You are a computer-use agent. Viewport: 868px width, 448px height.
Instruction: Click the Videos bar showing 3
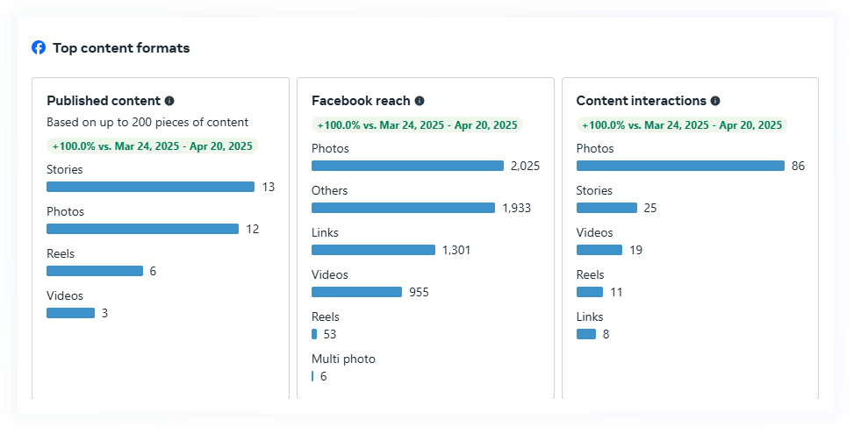[x=70, y=313]
